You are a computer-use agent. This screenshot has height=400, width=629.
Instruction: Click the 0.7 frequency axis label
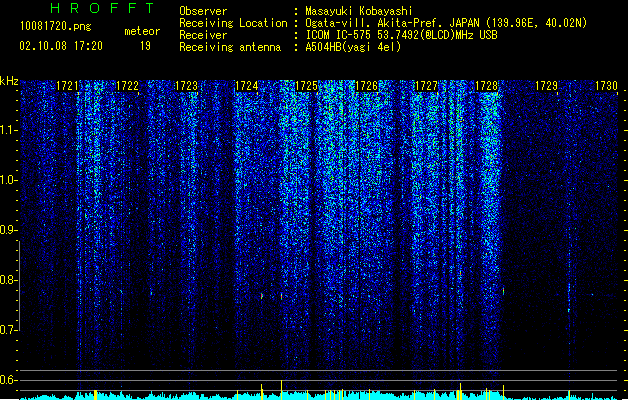9,330
